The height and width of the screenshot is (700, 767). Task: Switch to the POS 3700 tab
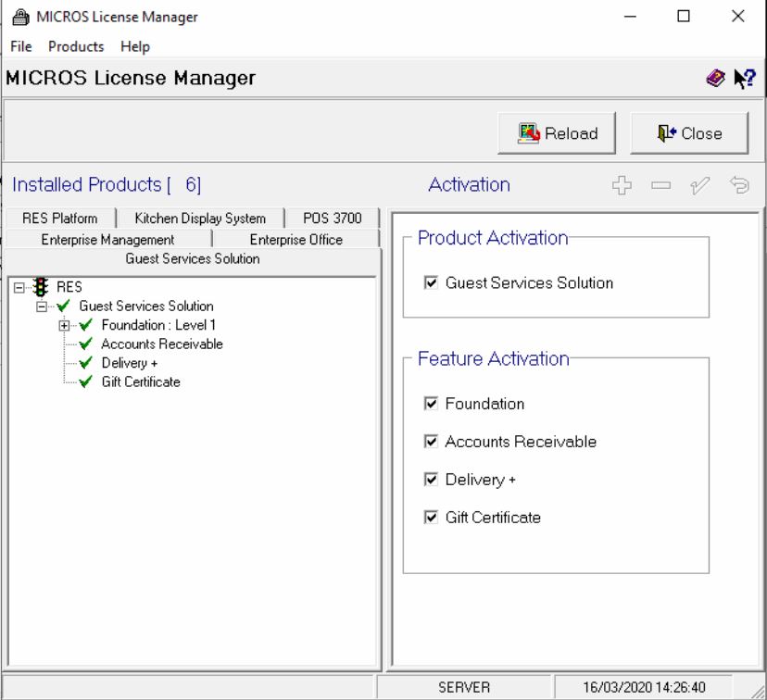(x=333, y=218)
